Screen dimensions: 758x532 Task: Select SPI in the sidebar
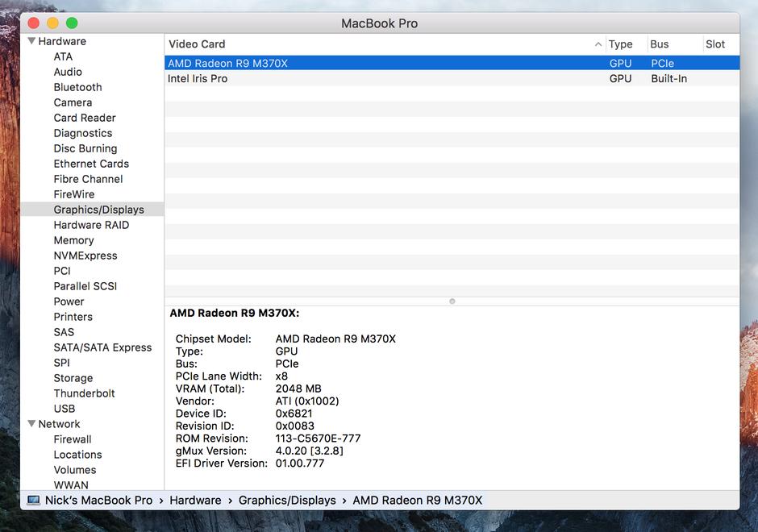click(x=62, y=363)
